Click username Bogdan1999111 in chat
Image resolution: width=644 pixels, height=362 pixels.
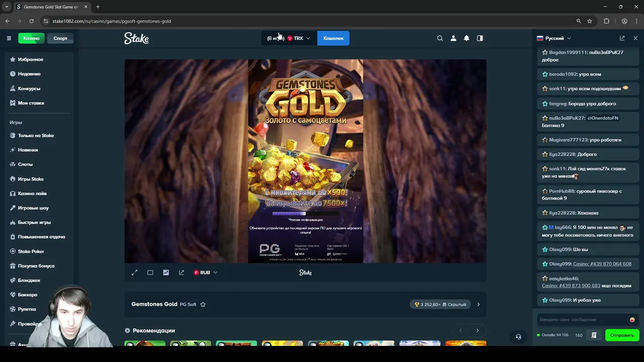click(568, 52)
